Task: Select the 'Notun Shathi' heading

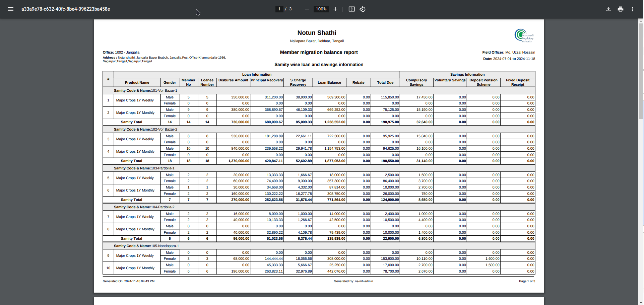Action: 317,33
